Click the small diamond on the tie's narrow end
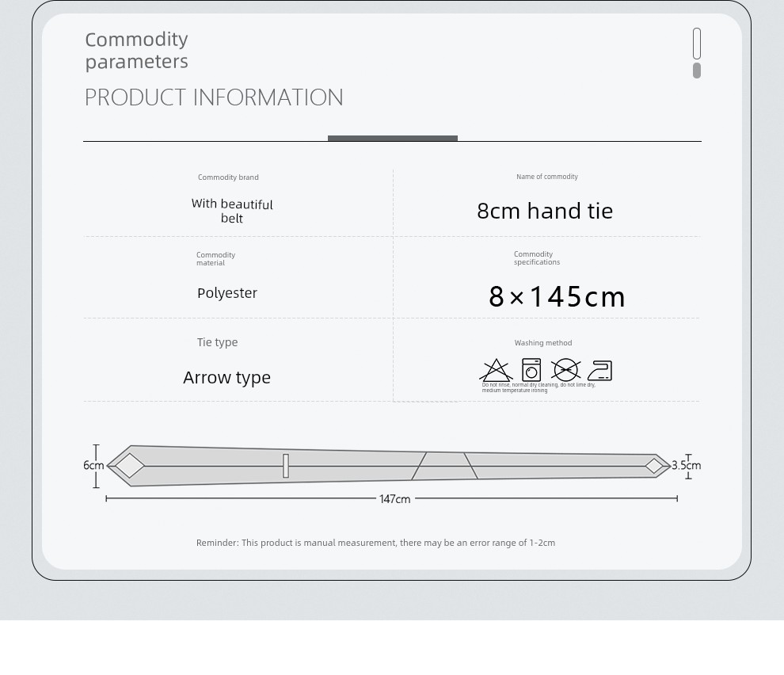The image size is (784, 675). tap(654, 466)
